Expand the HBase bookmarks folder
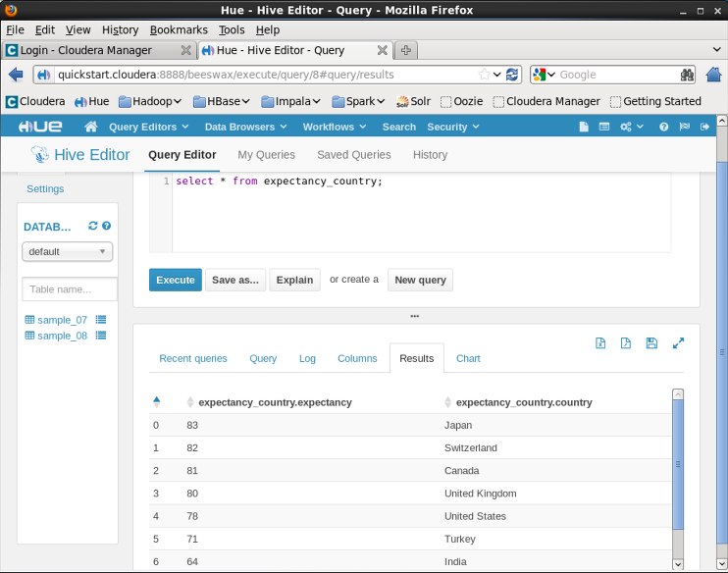This screenshot has height=573, width=728. [x=222, y=101]
